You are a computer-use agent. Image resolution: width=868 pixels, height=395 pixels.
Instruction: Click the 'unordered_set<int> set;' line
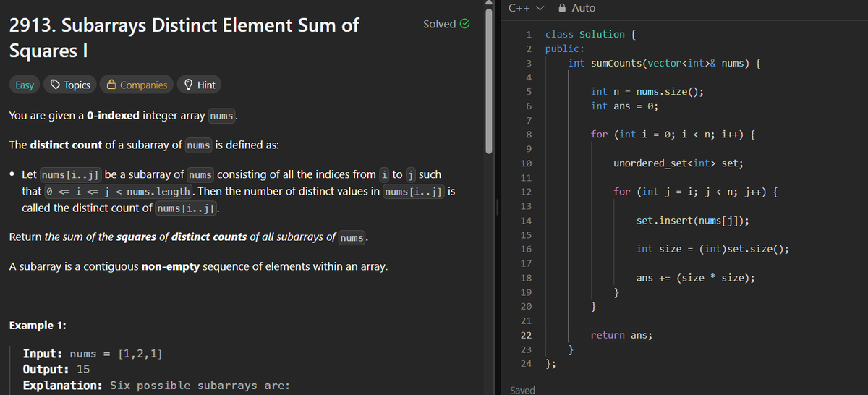(678, 163)
